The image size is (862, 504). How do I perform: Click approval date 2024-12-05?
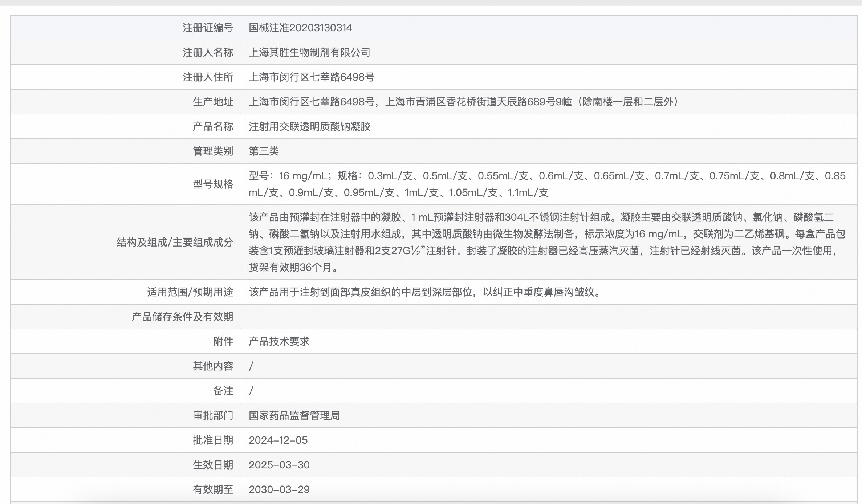click(278, 440)
